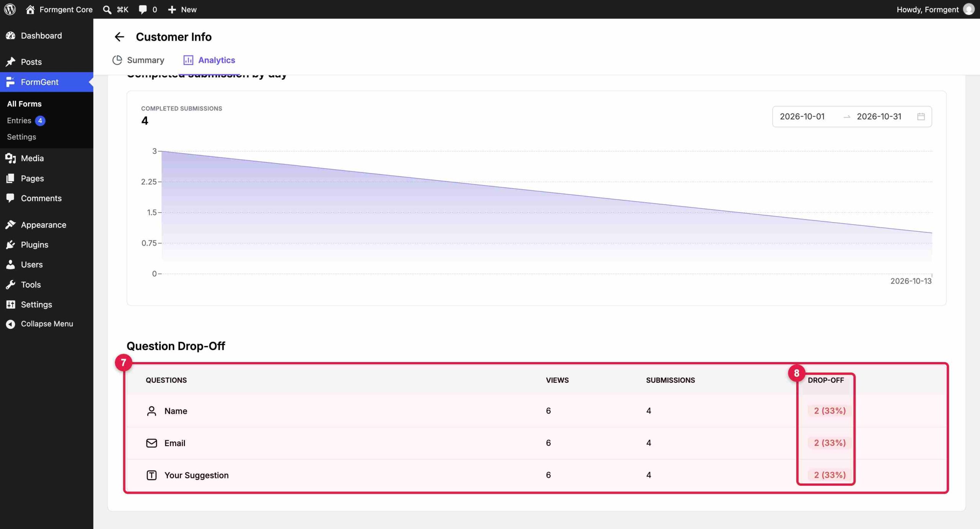Open the comments bubble in admin bar
This screenshot has width=980, height=529.
[148, 9]
